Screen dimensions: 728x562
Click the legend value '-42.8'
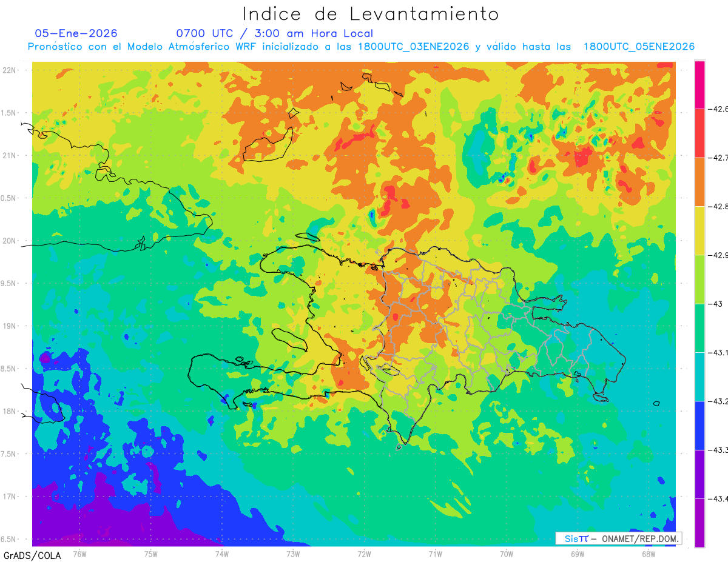pos(718,207)
